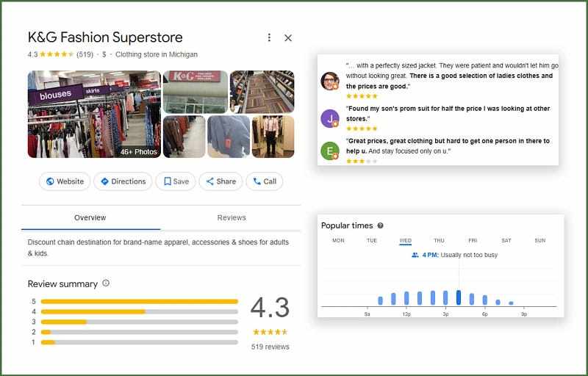View the K&G storefront sign photo
Image resolution: width=588 pixels, height=376 pixels.
(195, 90)
